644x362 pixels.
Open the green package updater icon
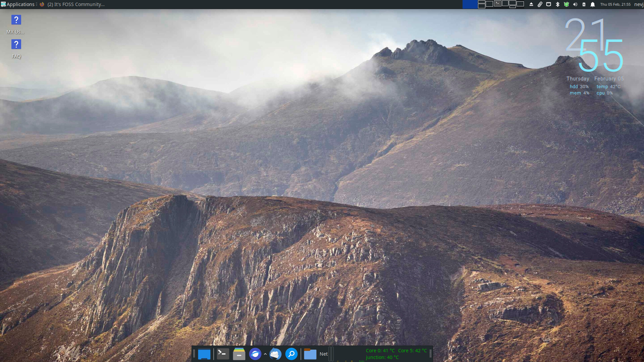[567, 4]
